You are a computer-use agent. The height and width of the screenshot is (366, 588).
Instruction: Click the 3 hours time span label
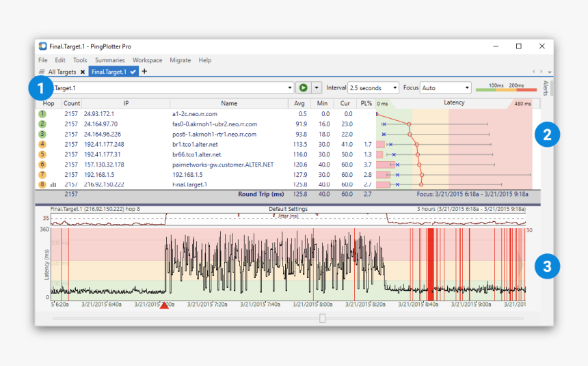[471, 209]
